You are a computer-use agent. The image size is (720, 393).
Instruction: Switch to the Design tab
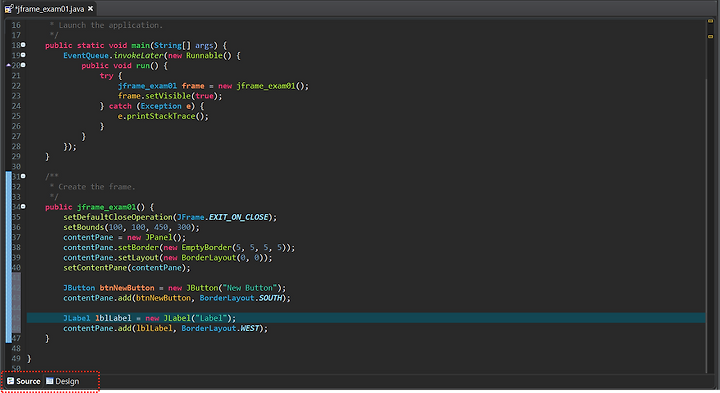62,381
